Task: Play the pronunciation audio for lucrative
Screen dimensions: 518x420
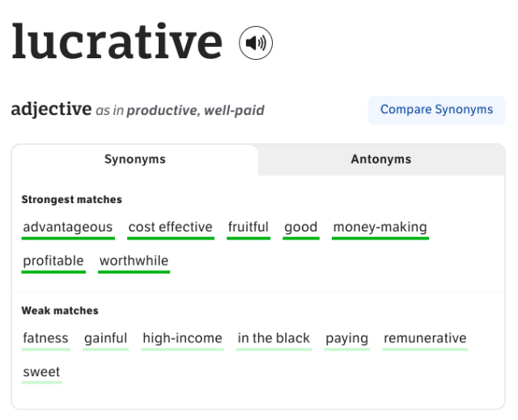Action: [x=256, y=43]
